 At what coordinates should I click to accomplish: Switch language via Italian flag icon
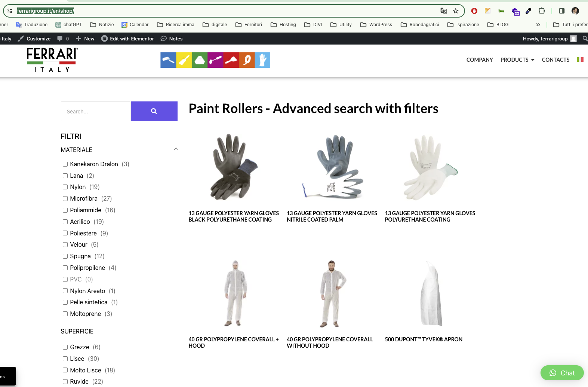(x=580, y=60)
